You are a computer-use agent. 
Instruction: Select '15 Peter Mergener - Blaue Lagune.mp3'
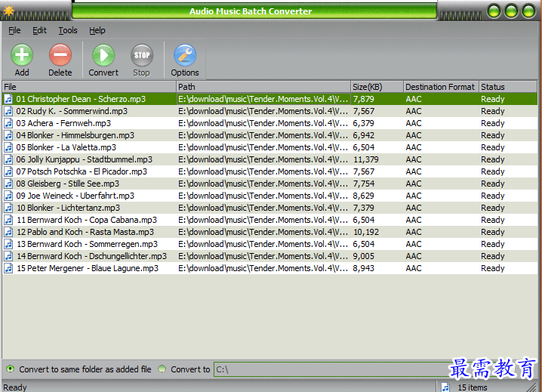[270, 268]
